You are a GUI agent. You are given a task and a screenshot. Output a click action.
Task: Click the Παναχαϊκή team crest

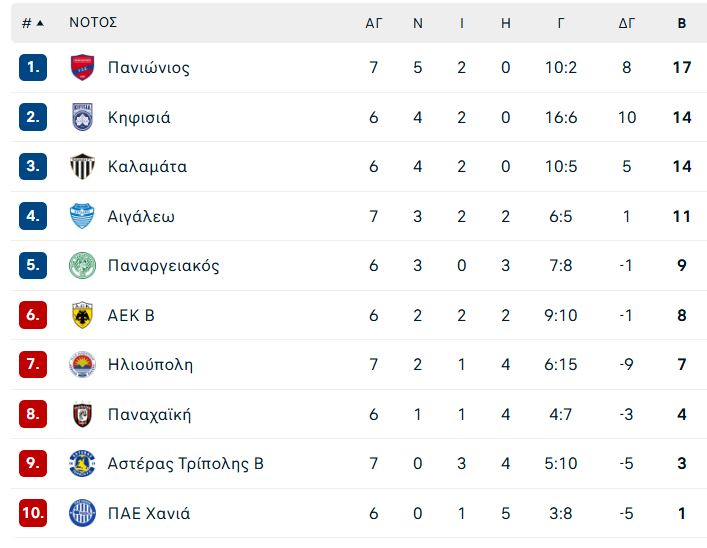point(83,414)
